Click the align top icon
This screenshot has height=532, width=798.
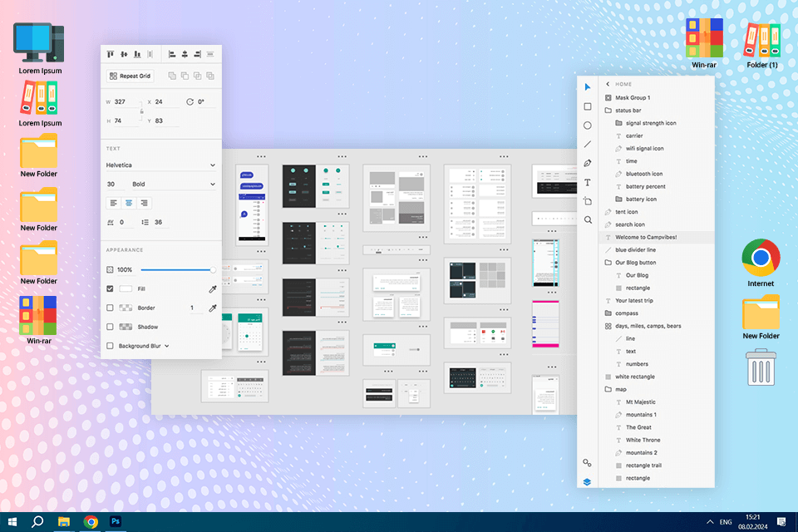(111, 54)
